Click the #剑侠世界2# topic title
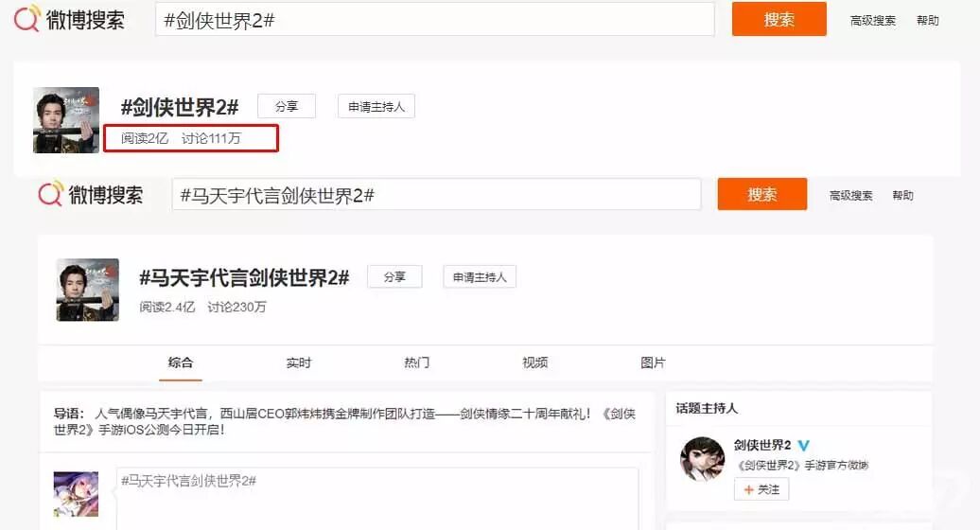Screen dimensions: 980x530 click(180, 107)
